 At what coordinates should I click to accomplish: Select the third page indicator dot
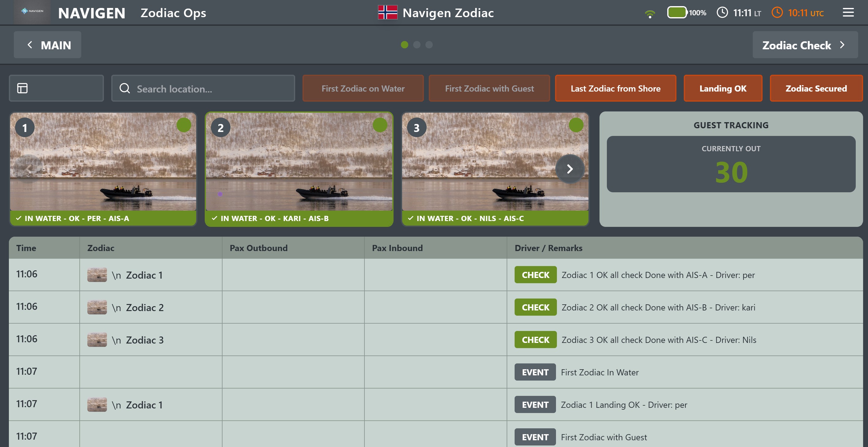click(429, 45)
